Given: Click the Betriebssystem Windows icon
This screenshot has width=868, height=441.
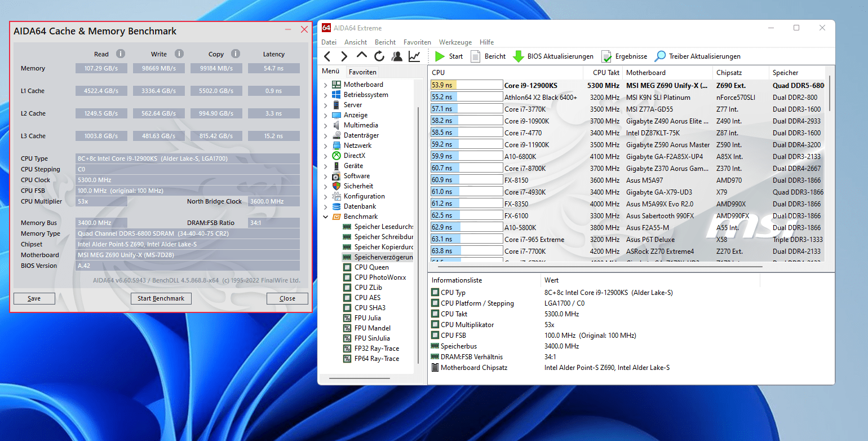Looking at the screenshot, I should coord(336,95).
